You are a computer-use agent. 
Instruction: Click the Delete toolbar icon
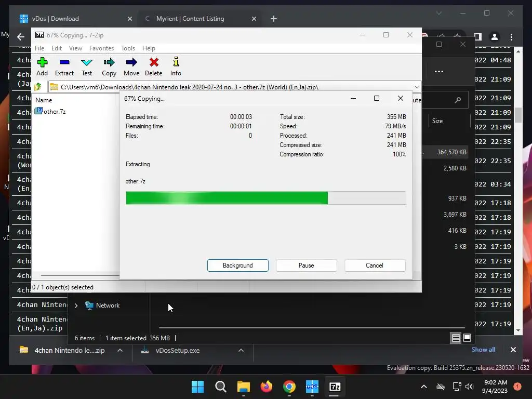(154, 67)
